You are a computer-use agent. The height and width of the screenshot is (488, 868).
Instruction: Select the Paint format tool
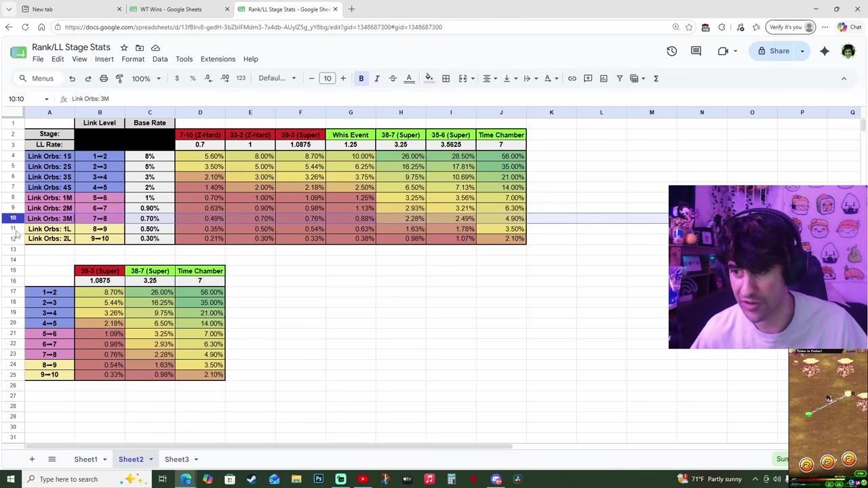(x=119, y=79)
